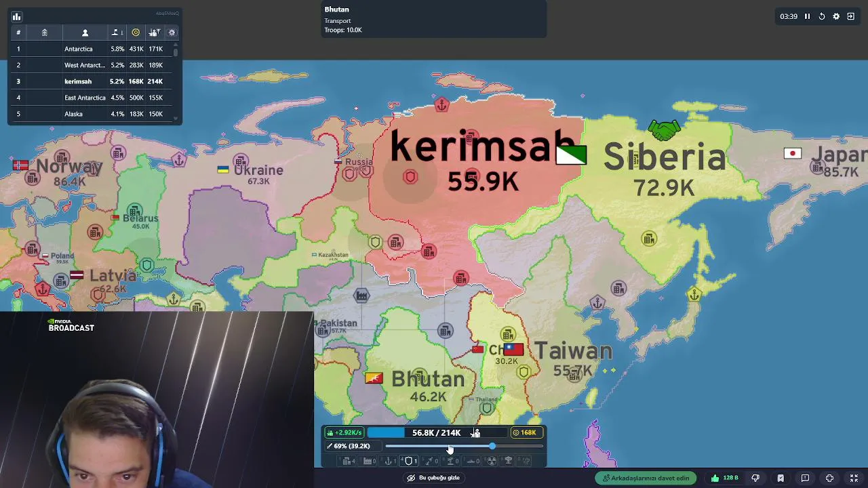Viewport: 868px width, 488px height.
Task: Click the red port anchor atop kerimsah
Action: [441, 105]
